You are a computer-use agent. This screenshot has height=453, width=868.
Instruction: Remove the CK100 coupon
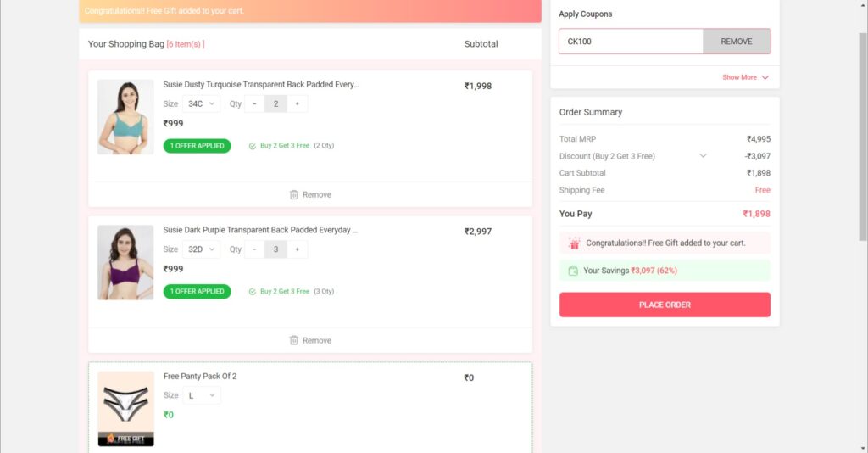tap(737, 42)
